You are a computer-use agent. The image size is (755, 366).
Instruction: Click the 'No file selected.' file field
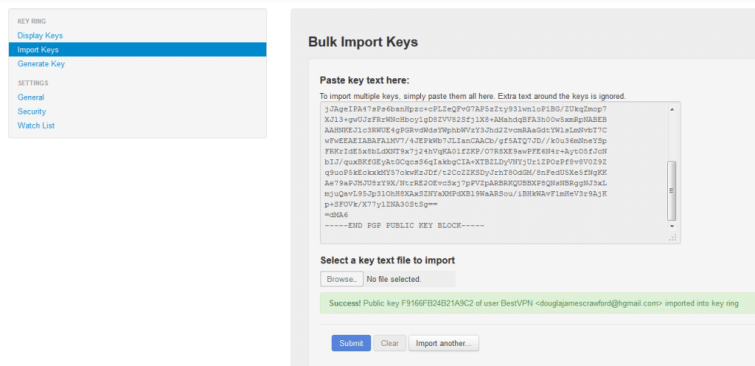tap(409, 279)
